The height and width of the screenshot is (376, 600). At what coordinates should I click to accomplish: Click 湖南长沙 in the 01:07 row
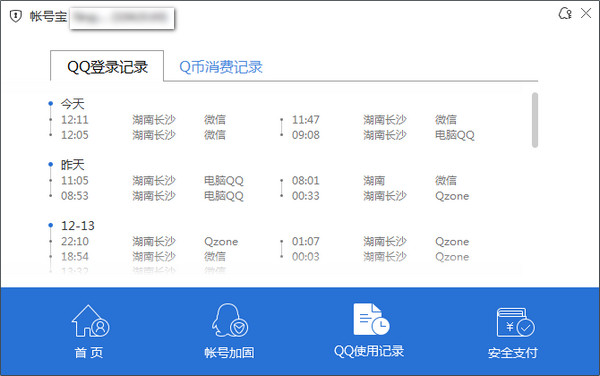(x=385, y=241)
